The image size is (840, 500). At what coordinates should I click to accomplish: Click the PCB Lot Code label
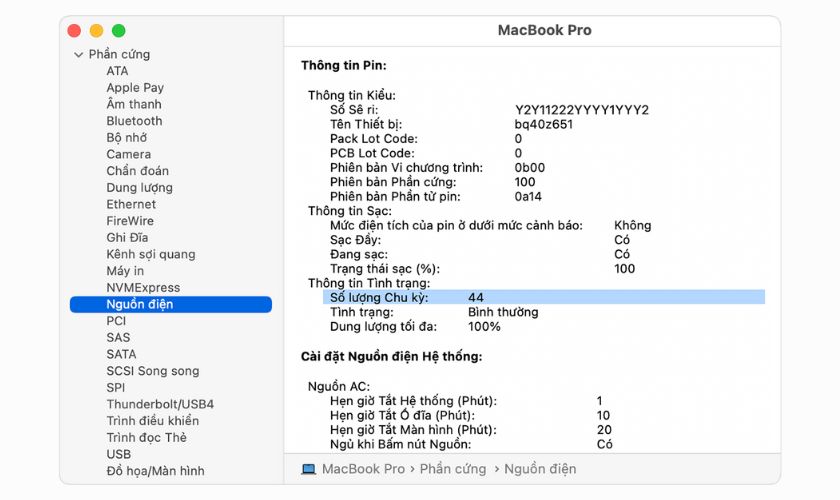(x=372, y=153)
